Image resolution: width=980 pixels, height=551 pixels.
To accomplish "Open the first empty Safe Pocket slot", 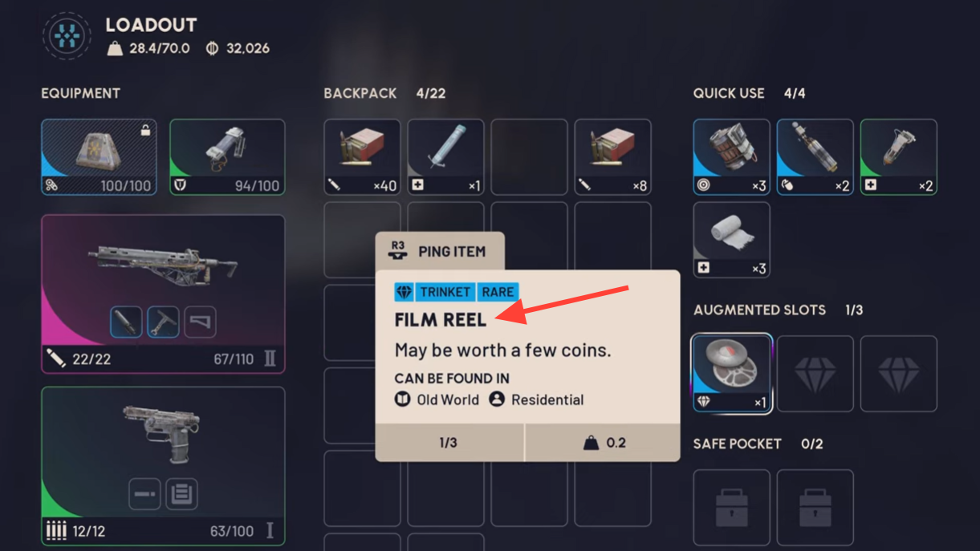I will [732, 507].
